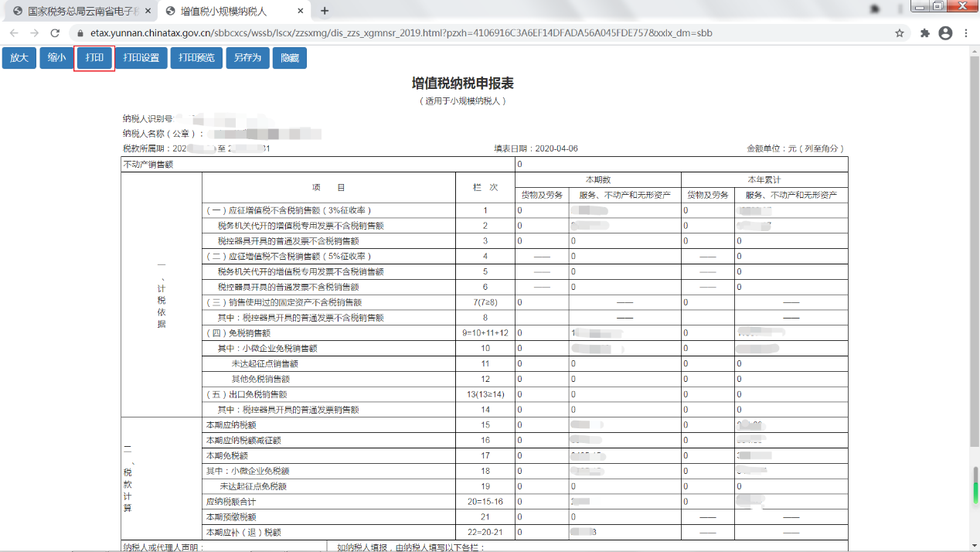Click the 税款所属期 label
The height and width of the screenshot is (552, 980).
click(145, 148)
